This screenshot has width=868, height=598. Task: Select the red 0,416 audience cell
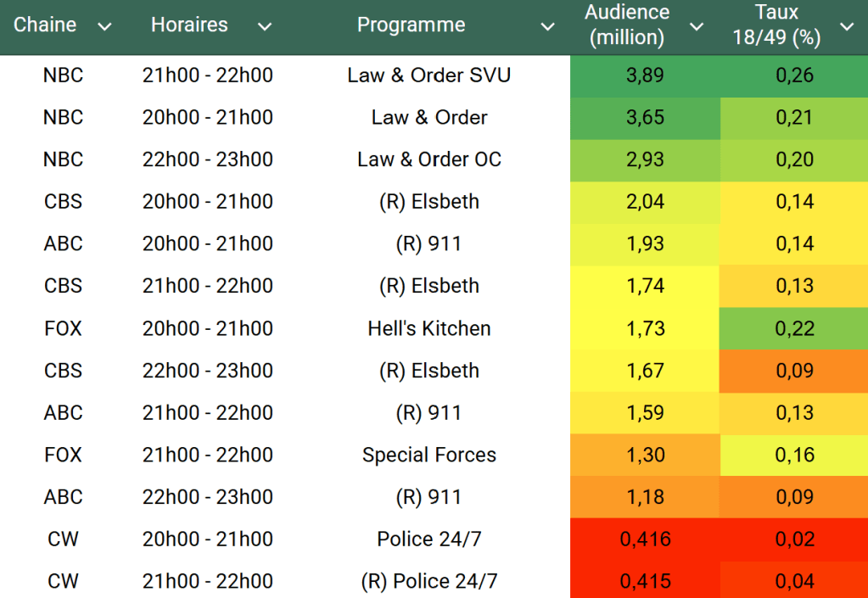[645, 539]
